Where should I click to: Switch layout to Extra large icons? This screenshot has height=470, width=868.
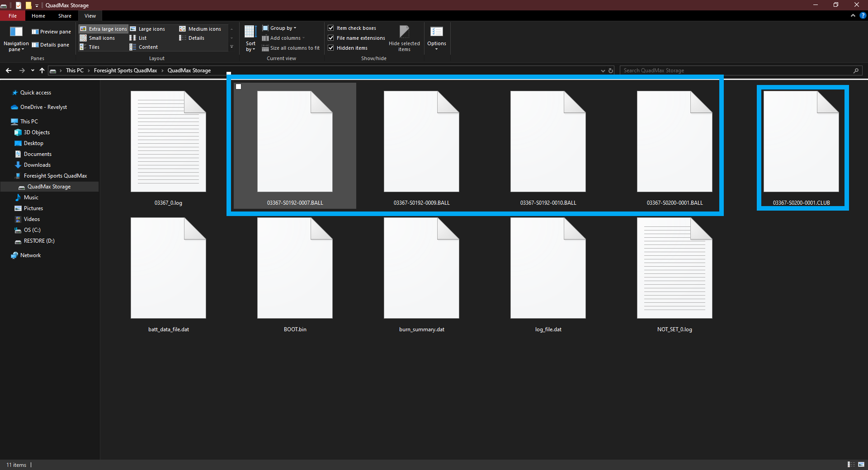(x=104, y=29)
